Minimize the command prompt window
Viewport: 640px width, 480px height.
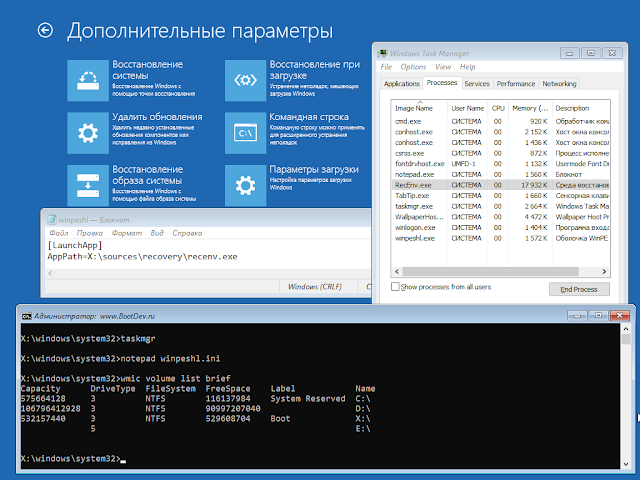coord(577,316)
